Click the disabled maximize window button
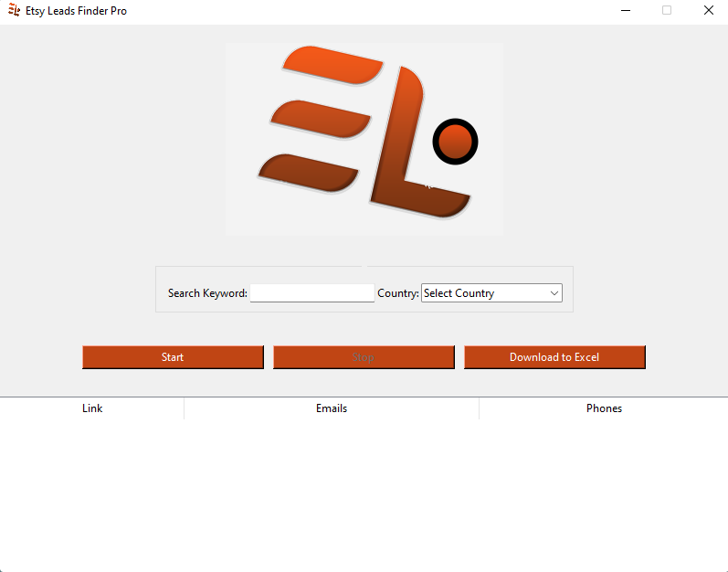This screenshot has width=728, height=572. [667, 10]
